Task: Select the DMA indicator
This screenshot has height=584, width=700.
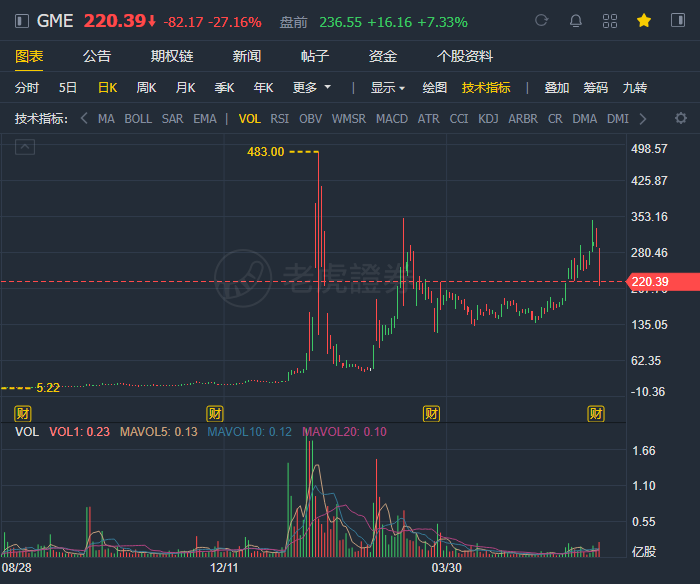Action: 584,119
